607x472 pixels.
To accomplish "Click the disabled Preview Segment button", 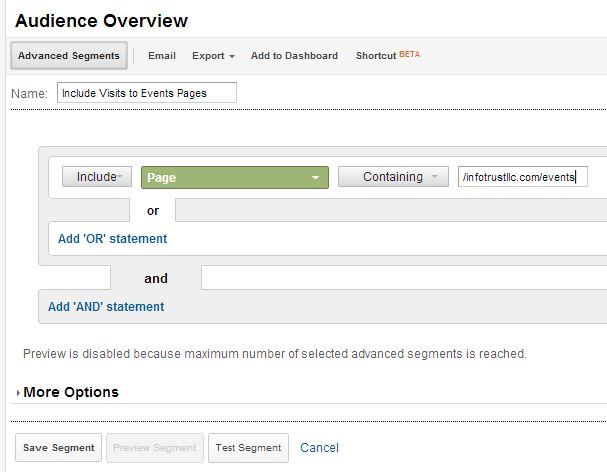I will click(155, 448).
